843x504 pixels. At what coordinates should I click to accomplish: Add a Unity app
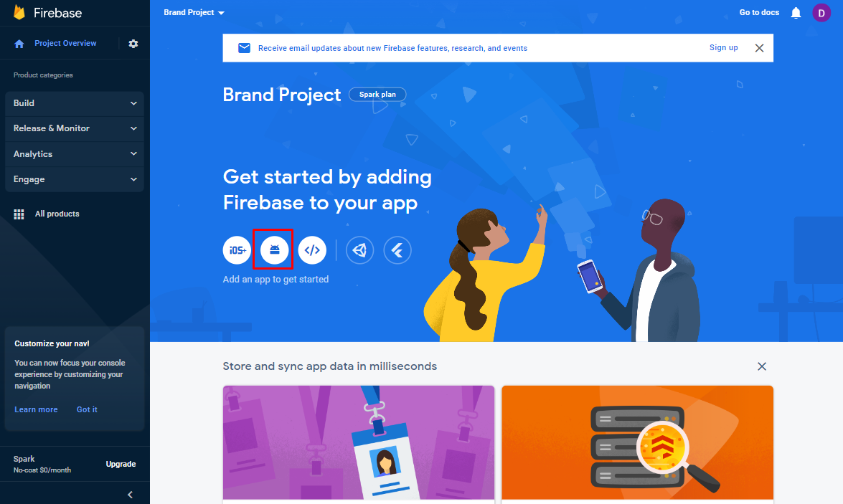tap(359, 250)
